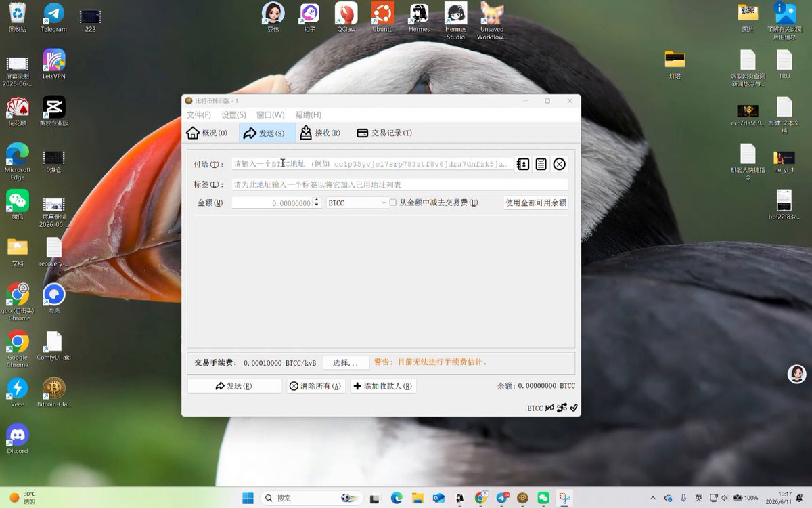
Task: Select the Telegram desktop icon
Action: coord(53,18)
